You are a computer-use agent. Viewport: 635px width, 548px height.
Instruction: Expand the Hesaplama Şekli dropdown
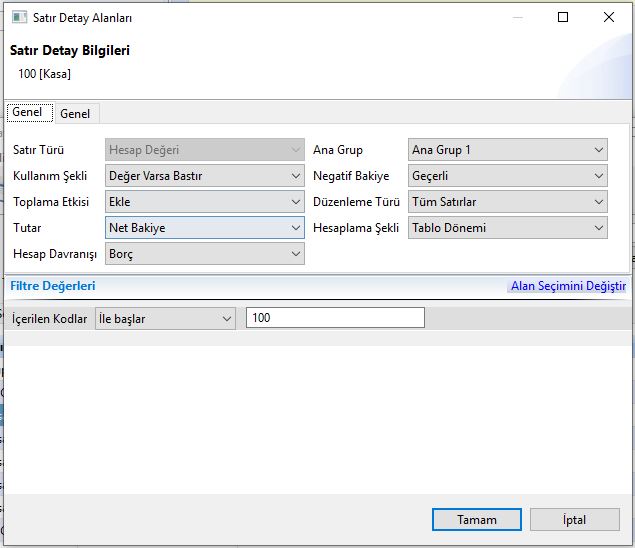click(508, 228)
